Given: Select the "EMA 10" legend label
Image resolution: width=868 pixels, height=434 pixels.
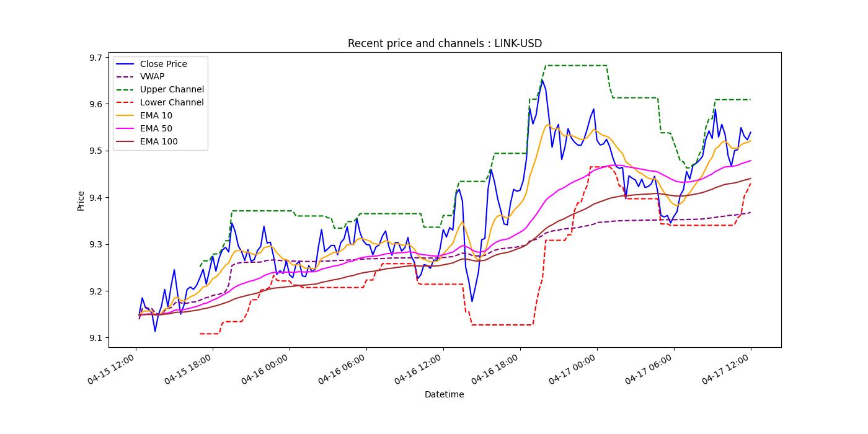Looking at the screenshot, I should [x=156, y=116].
